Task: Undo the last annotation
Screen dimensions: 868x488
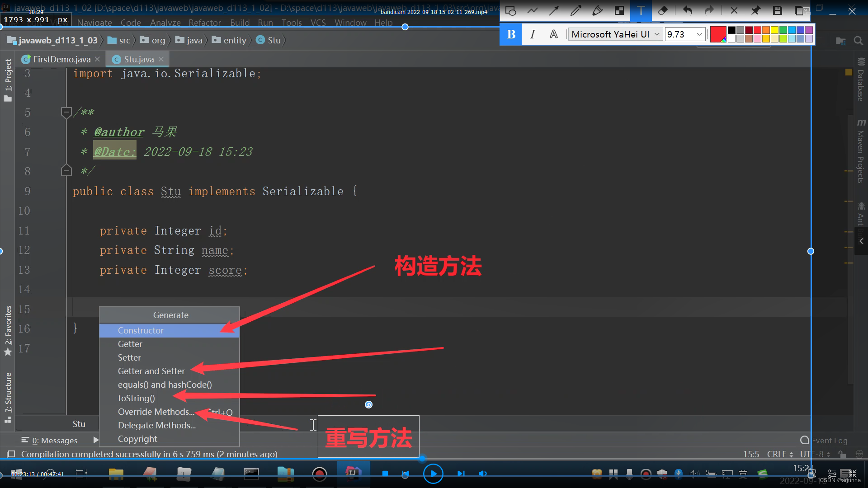Action: [x=687, y=11]
